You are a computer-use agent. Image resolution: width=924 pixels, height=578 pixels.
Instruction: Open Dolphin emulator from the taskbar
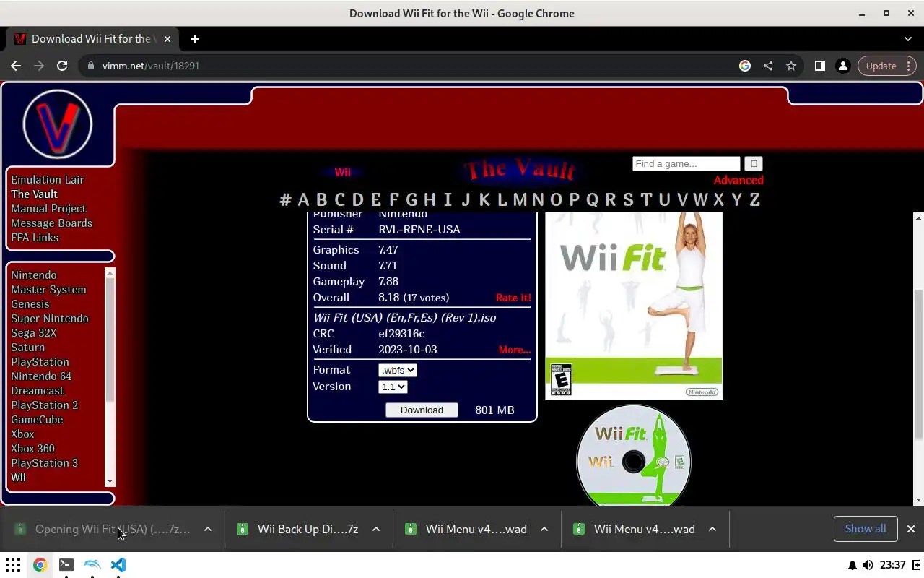(92, 565)
